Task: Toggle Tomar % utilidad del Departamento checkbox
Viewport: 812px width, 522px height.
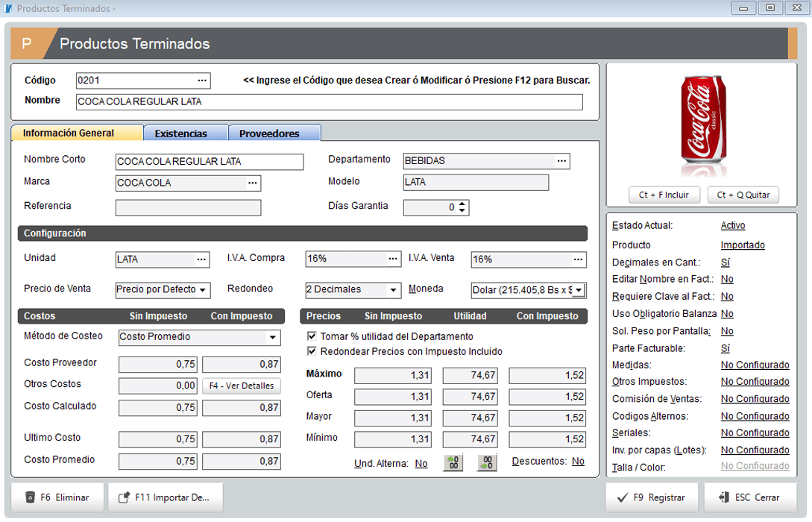Action: [312, 336]
